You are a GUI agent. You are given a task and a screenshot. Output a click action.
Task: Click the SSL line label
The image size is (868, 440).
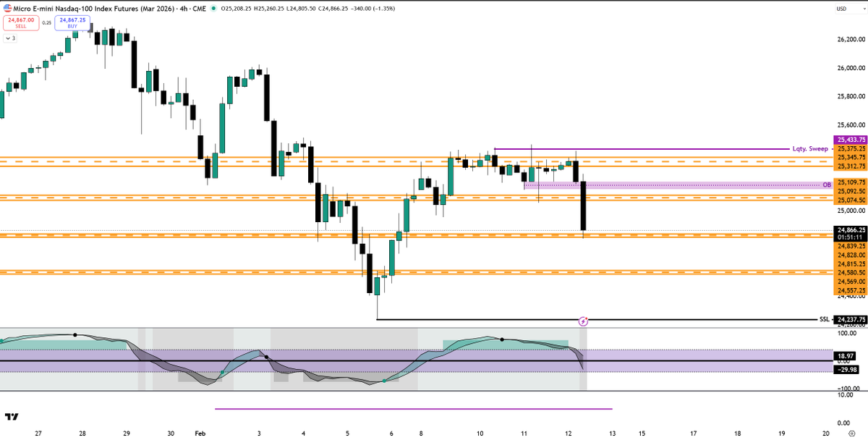823,319
